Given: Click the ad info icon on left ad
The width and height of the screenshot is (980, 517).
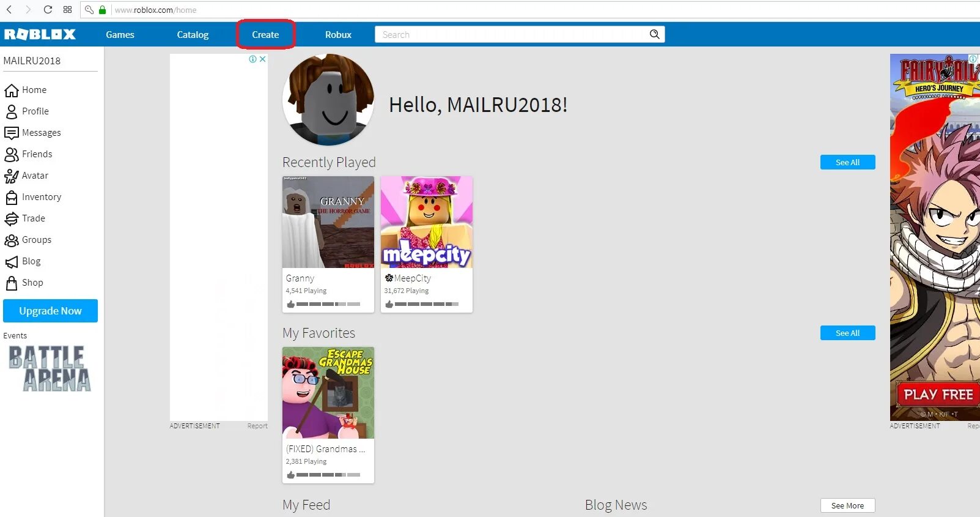Looking at the screenshot, I should click(252, 59).
